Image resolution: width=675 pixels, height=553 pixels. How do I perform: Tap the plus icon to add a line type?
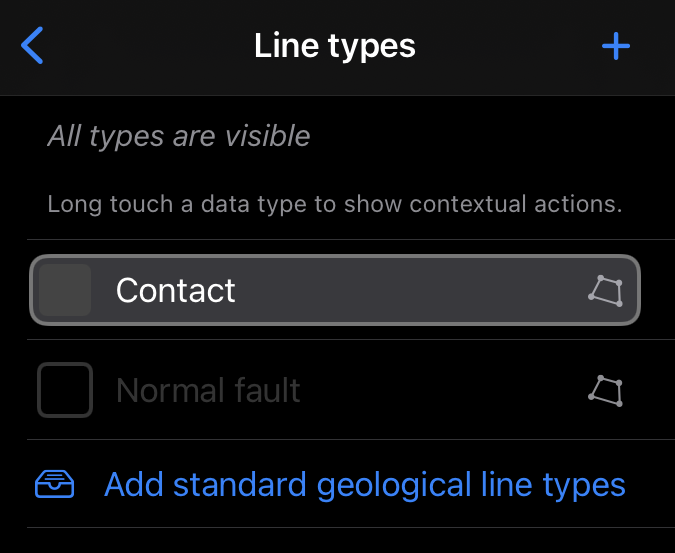(615, 46)
